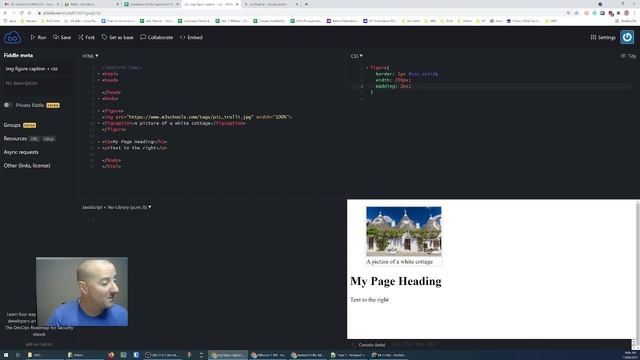
Task: Collapse the figure rule in CSS
Action: click(367, 68)
